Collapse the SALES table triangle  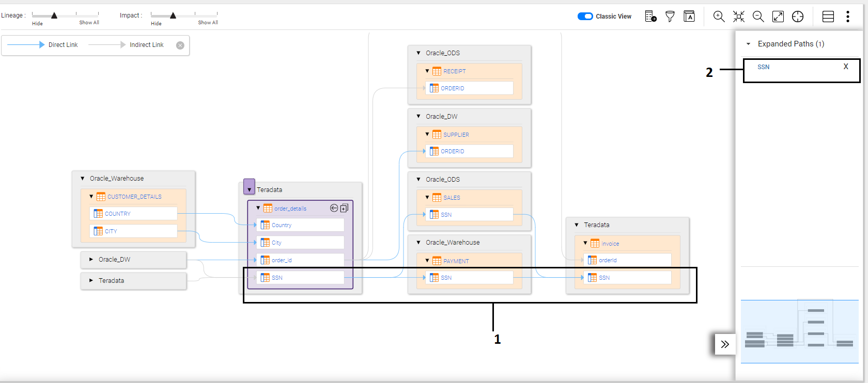pos(427,197)
